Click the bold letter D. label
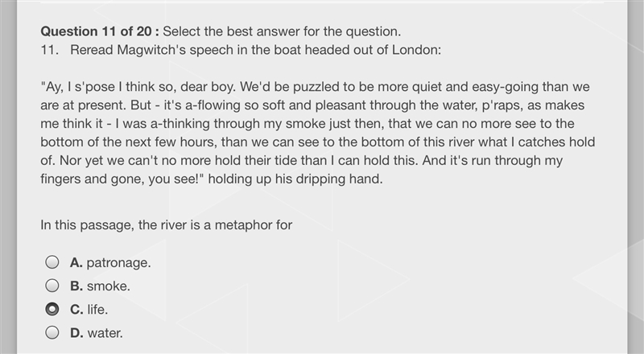The height and width of the screenshot is (354, 644). [x=76, y=332]
